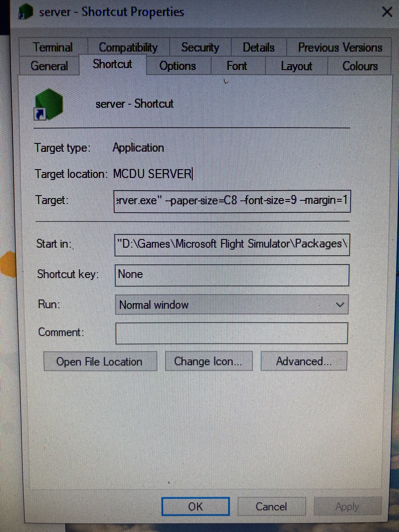Open the Advanced shortcut settings

pyautogui.click(x=304, y=361)
